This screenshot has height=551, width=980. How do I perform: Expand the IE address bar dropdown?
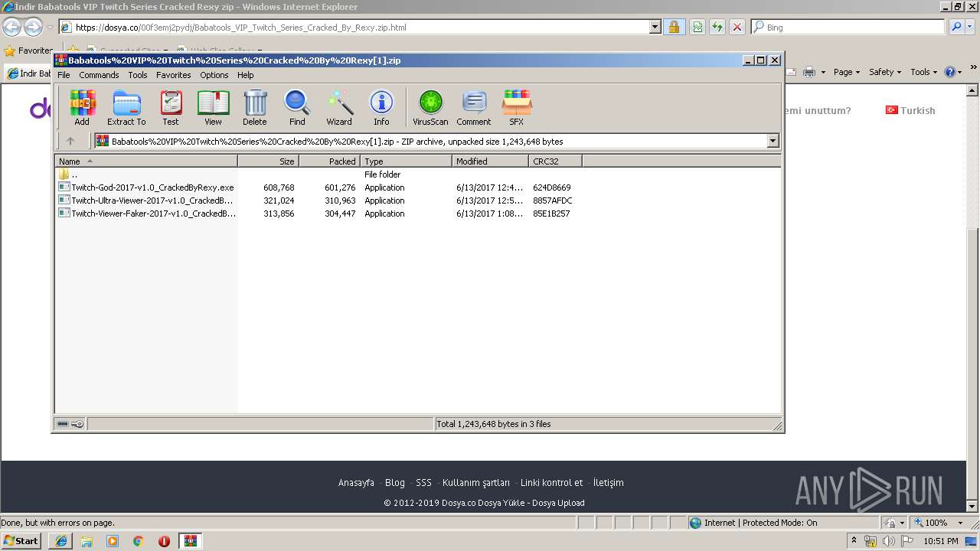(x=655, y=27)
